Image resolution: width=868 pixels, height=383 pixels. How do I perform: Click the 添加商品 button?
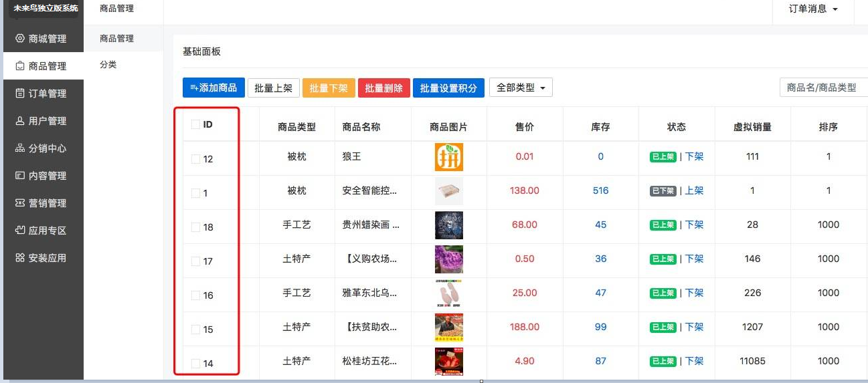[x=213, y=88]
